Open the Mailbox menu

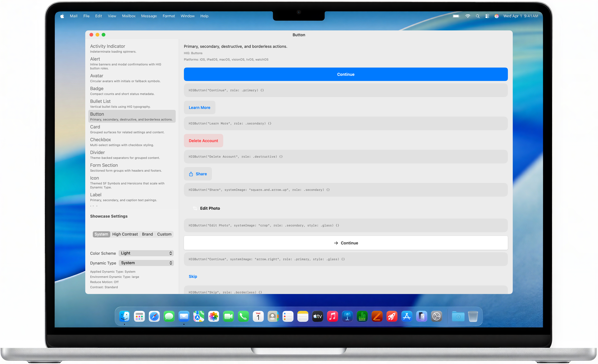(x=129, y=16)
